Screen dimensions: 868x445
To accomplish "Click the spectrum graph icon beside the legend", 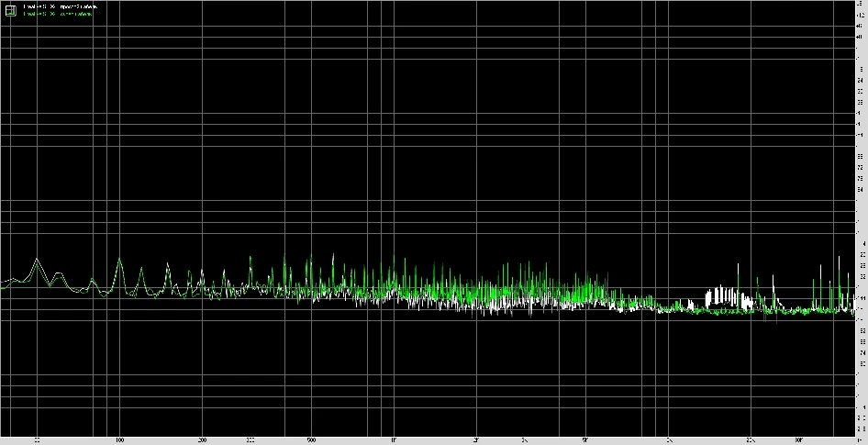I will 10,10.
